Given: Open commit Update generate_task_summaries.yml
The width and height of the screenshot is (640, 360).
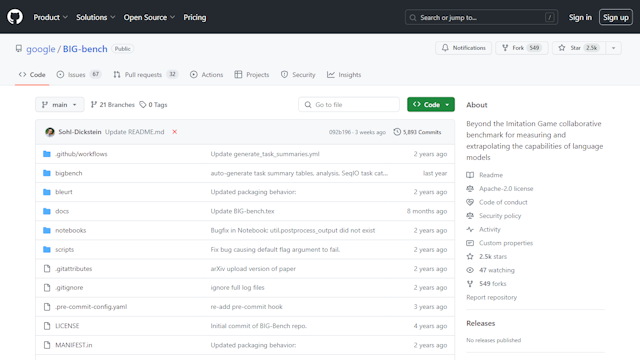Looking at the screenshot, I should [265, 154].
